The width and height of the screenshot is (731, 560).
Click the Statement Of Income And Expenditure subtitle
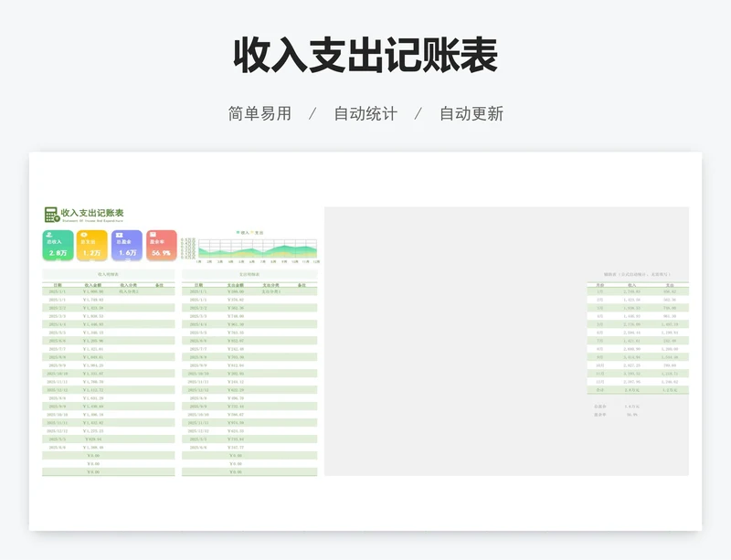93,220
